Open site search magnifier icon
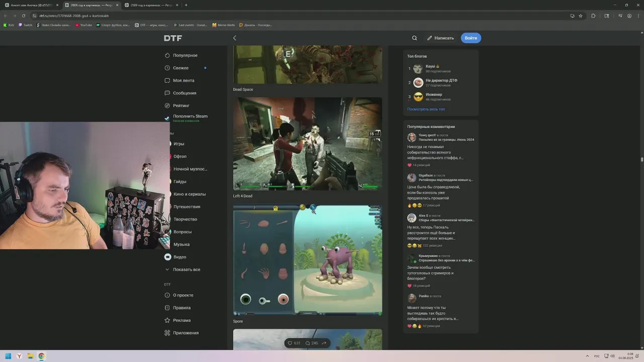Screen dimensions: 644x362 click(x=415, y=38)
